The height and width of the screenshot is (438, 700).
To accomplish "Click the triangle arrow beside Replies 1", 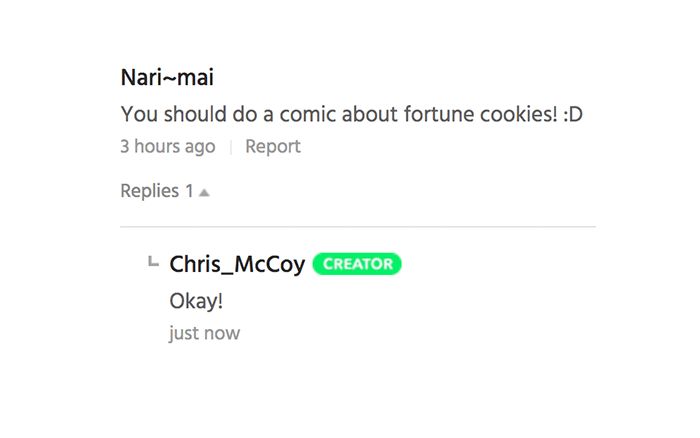I will 204,192.
